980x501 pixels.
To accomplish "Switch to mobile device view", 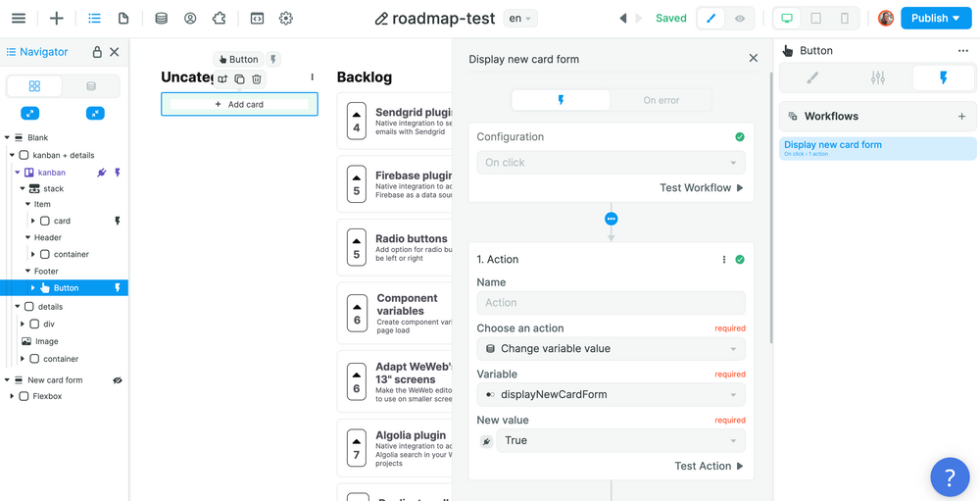I will pyautogui.click(x=845, y=19).
